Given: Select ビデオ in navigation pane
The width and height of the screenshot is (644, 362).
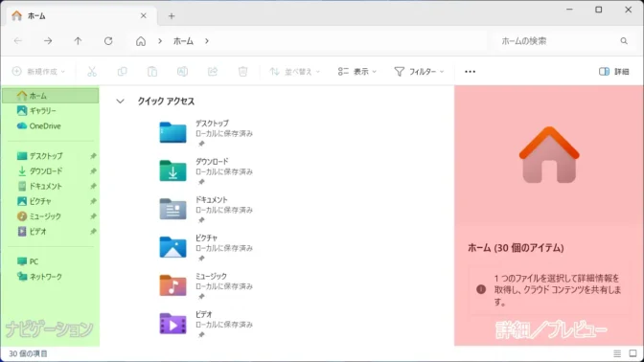Looking at the screenshot, I should 50,232.
